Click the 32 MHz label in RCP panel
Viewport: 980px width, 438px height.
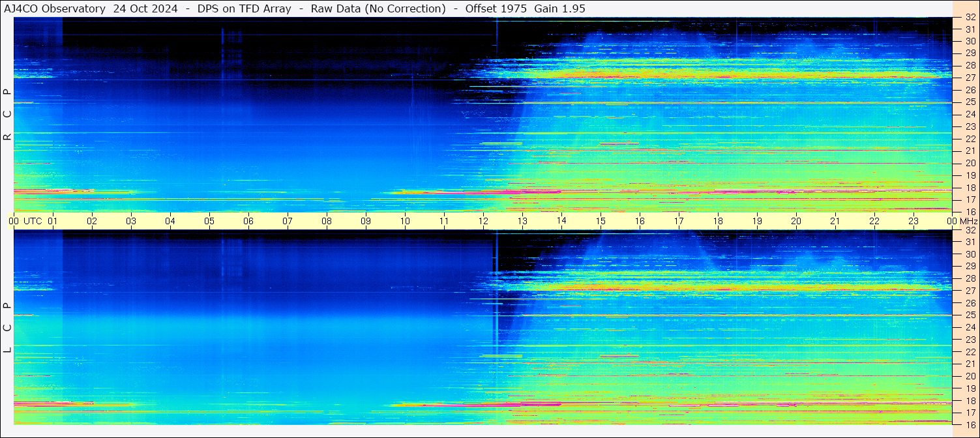[x=970, y=18]
